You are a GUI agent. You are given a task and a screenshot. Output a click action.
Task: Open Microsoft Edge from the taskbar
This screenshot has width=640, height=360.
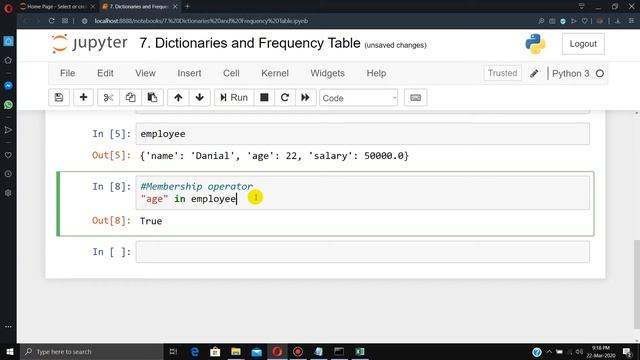tap(194, 351)
